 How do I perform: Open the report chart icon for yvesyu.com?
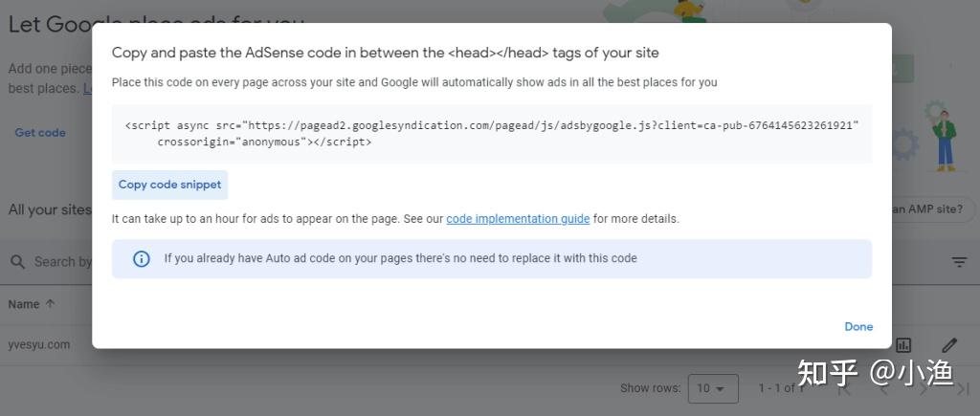[903, 345]
